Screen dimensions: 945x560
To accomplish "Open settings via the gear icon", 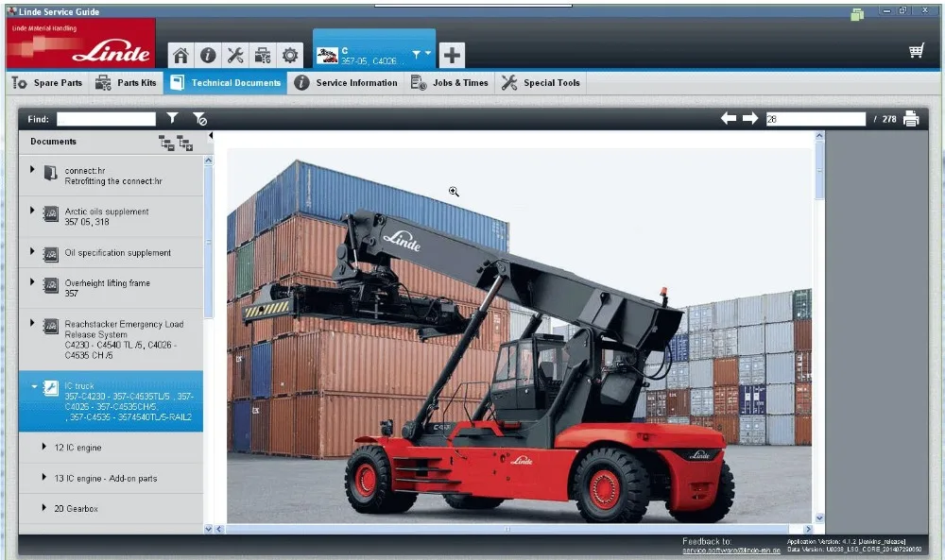I will tap(291, 54).
